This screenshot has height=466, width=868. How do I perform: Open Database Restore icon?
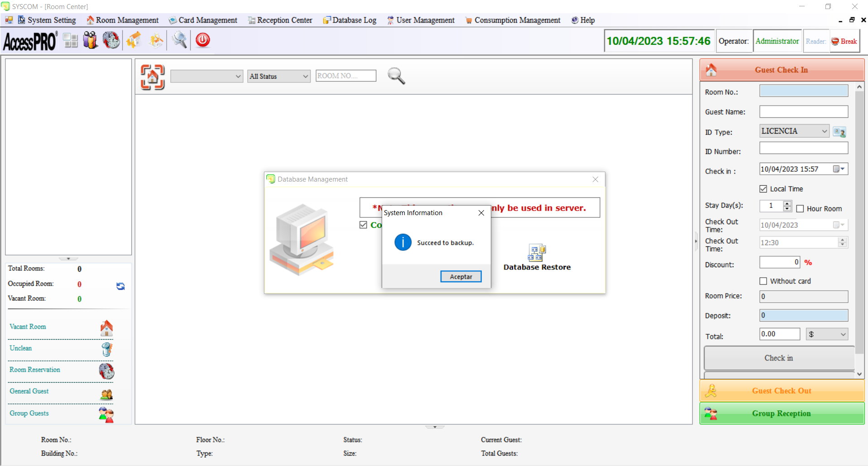(537, 253)
